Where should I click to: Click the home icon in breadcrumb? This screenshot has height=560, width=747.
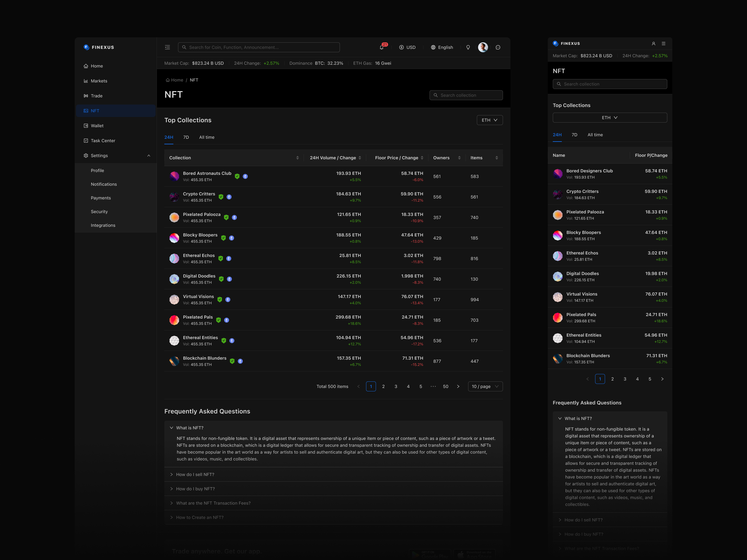click(167, 80)
